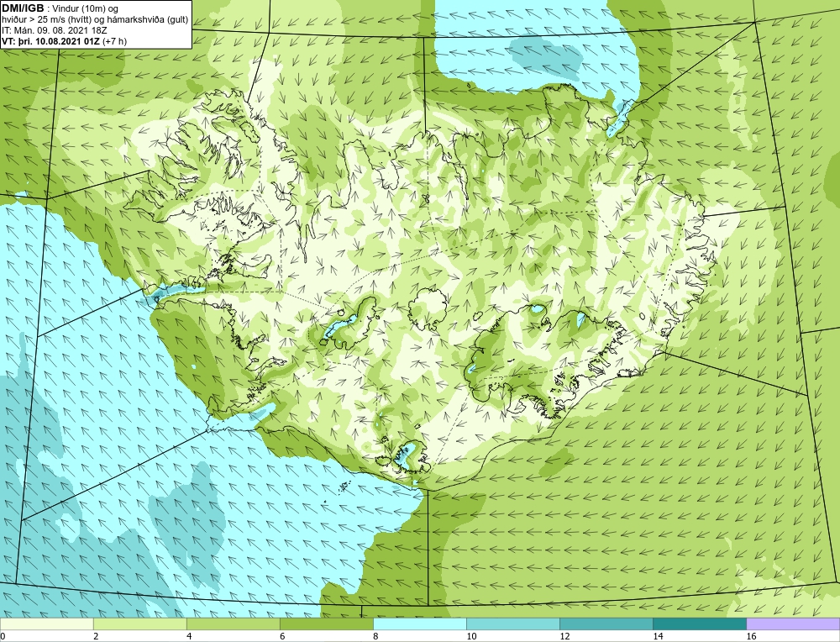Click the 6–8 m/s dark green legend swatch
The width and height of the screenshot is (840, 642).
[x=326, y=624]
